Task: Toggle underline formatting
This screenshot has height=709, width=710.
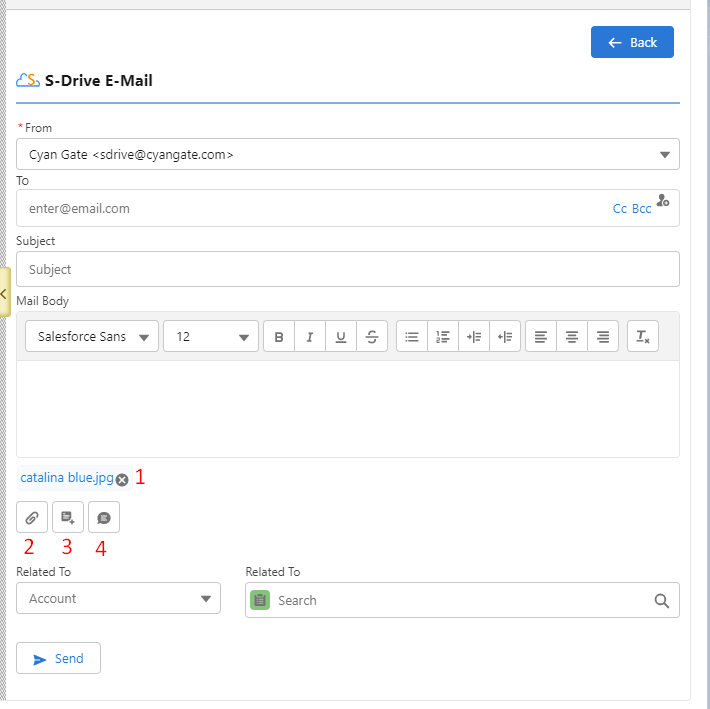Action: click(341, 337)
